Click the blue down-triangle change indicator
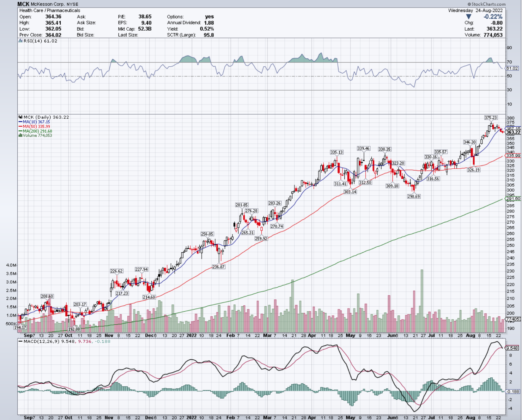 (x=469, y=17)
